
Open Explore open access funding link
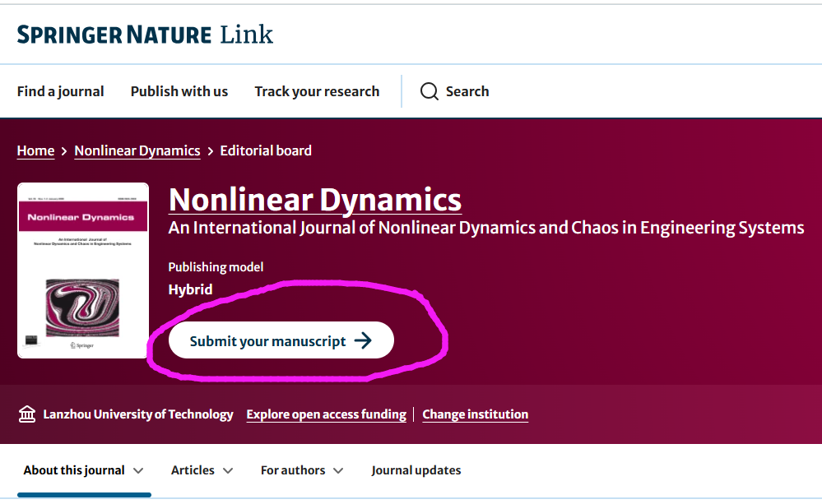tap(326, 414)
